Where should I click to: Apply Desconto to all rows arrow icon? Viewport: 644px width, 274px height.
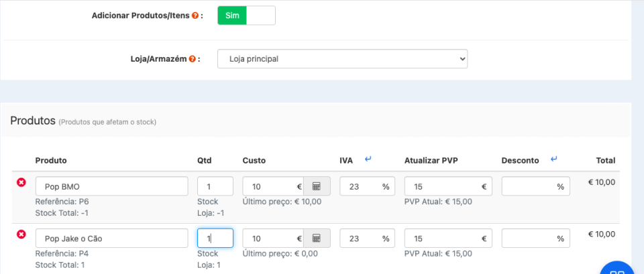553,159
